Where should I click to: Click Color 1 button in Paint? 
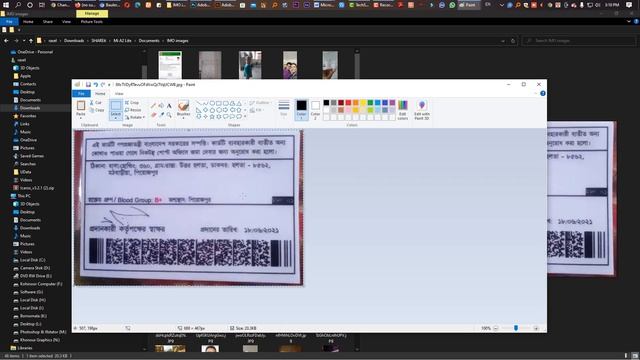coord(301,109)
